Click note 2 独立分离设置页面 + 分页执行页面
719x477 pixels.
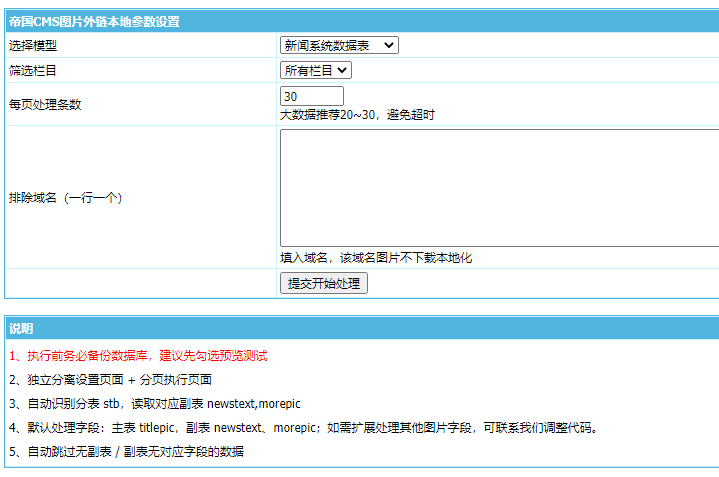(110, 379)
